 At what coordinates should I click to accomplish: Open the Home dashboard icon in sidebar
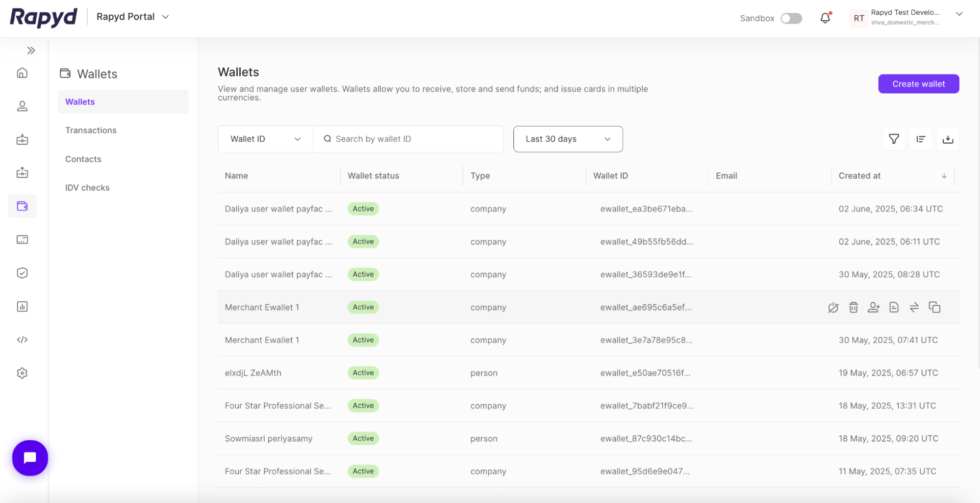22,73
